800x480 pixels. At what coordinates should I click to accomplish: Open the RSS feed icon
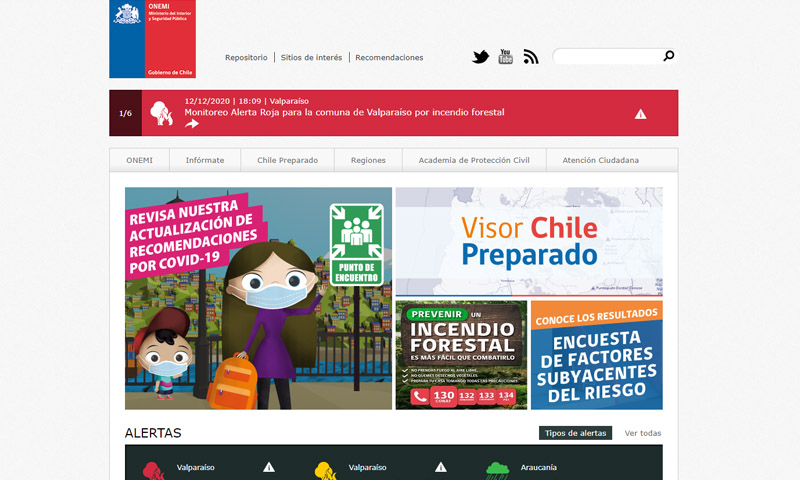click(531, 57)
